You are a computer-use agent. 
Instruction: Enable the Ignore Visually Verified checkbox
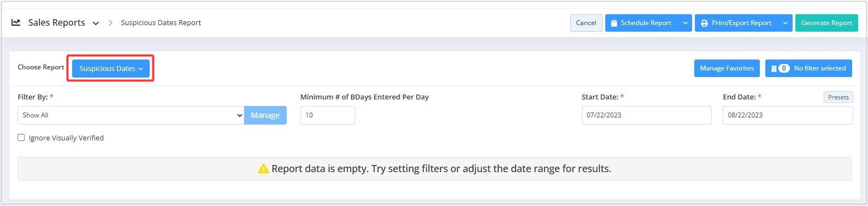pyautogui.click(x=21, y=138)
